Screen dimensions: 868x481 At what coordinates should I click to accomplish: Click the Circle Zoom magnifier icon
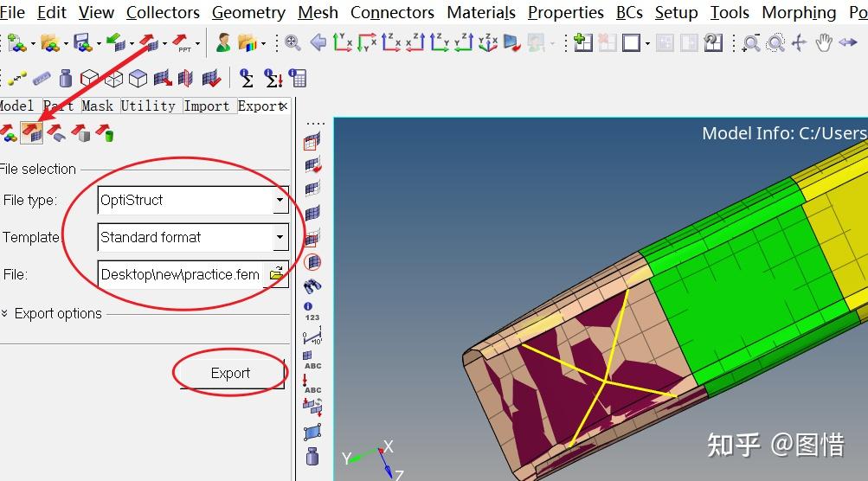pos(775,42)
